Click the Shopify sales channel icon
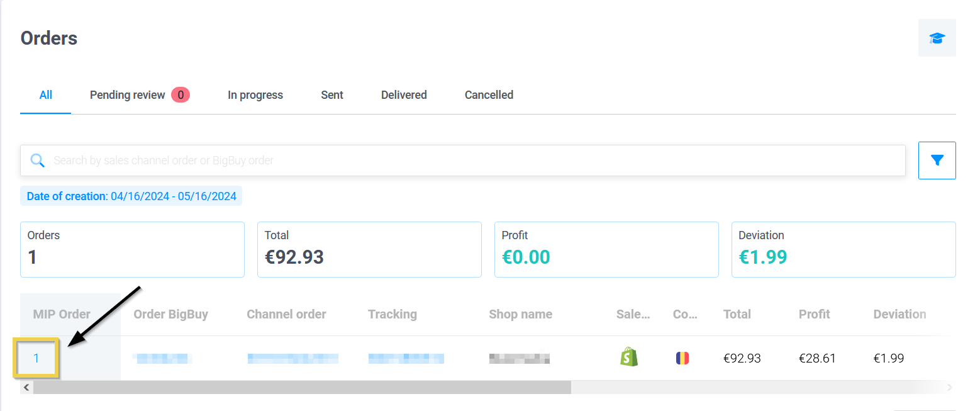 click(x=628, y=358)
